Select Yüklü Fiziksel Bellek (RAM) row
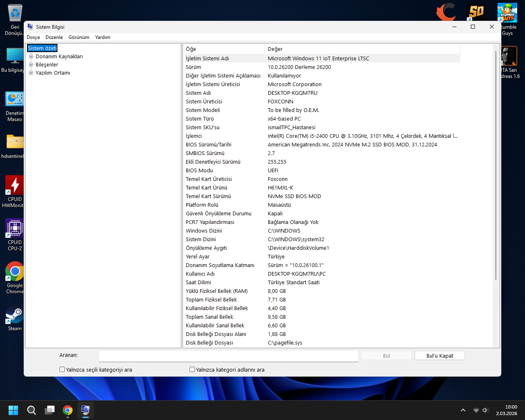 click(x=322, y=291)
